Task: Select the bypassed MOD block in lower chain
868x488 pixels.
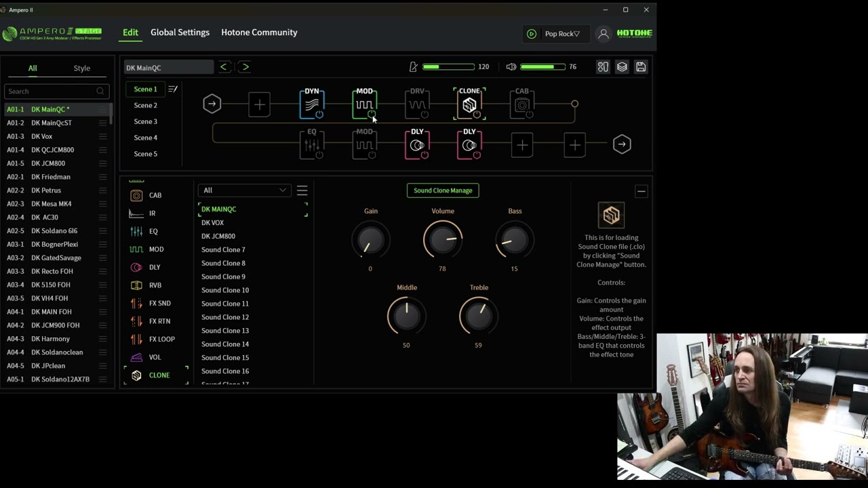Action: pyautogui.click(x=364, y=145)
